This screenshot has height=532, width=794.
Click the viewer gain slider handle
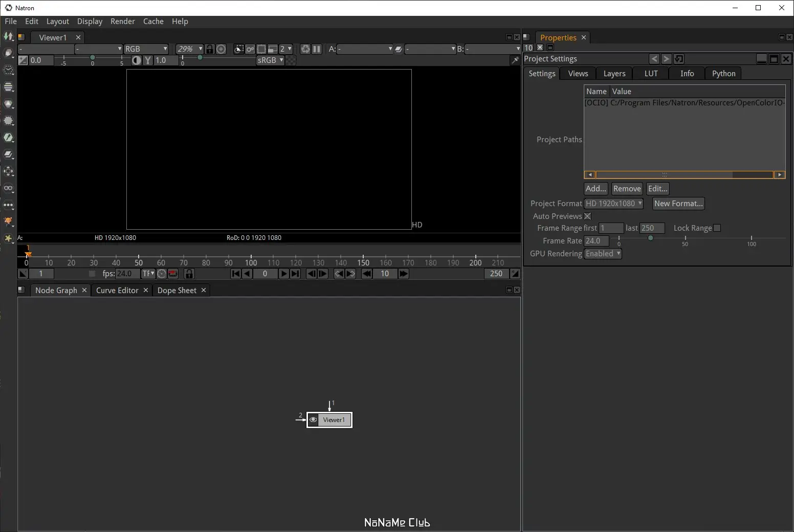click(x=93, y=57)
